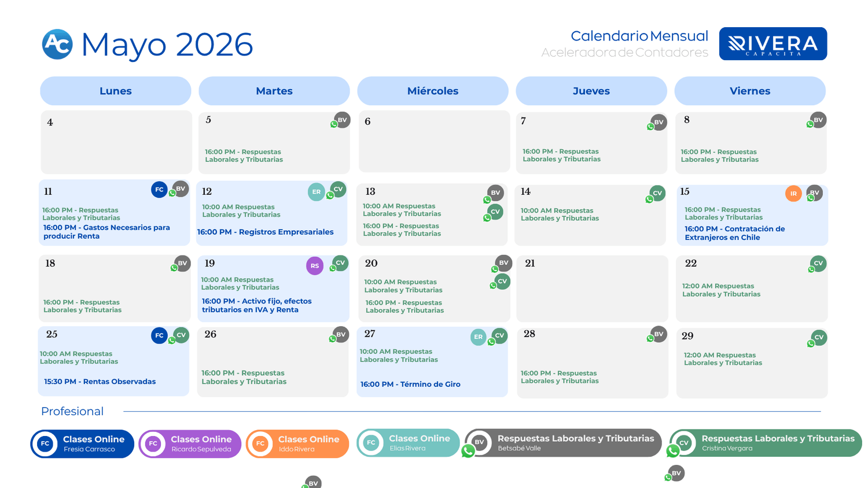Click the teal ER badge on day 12
Viewport: 868px width, 488px height.
coord(316,192)
